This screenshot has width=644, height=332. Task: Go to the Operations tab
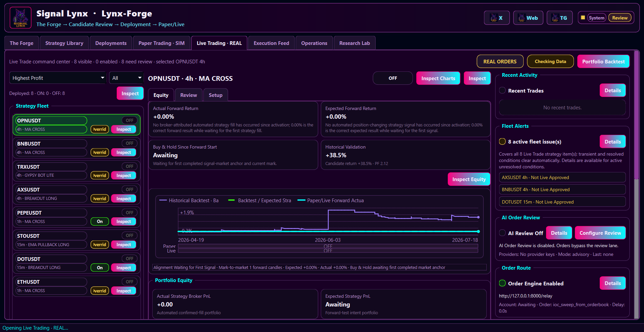(314, 43)
